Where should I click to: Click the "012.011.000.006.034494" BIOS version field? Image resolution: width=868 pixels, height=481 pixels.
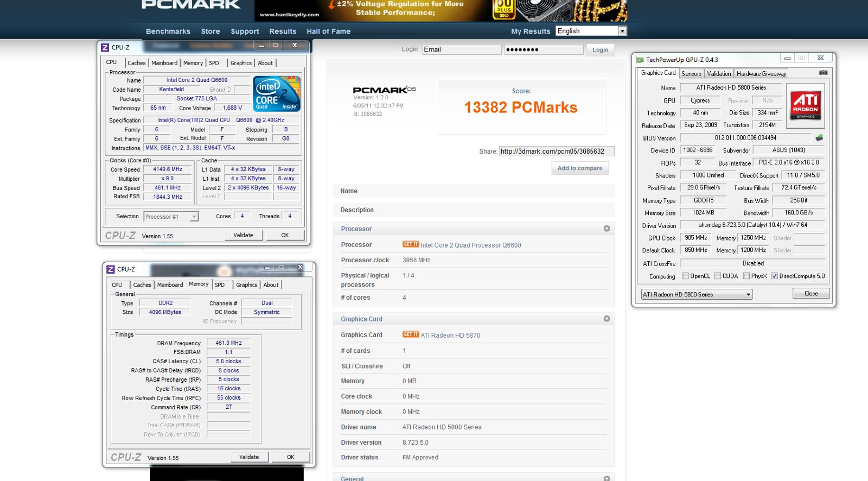(745, 138)
